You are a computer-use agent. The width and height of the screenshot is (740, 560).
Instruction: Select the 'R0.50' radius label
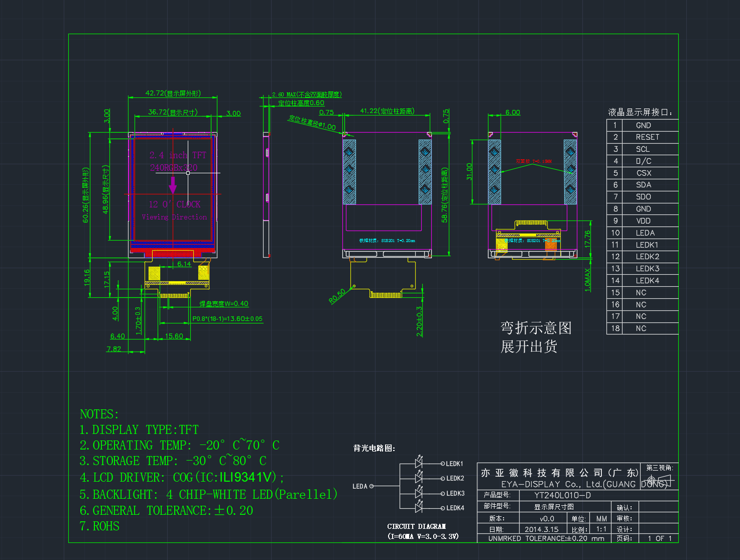pyautogui.click(x=337, y=296)
